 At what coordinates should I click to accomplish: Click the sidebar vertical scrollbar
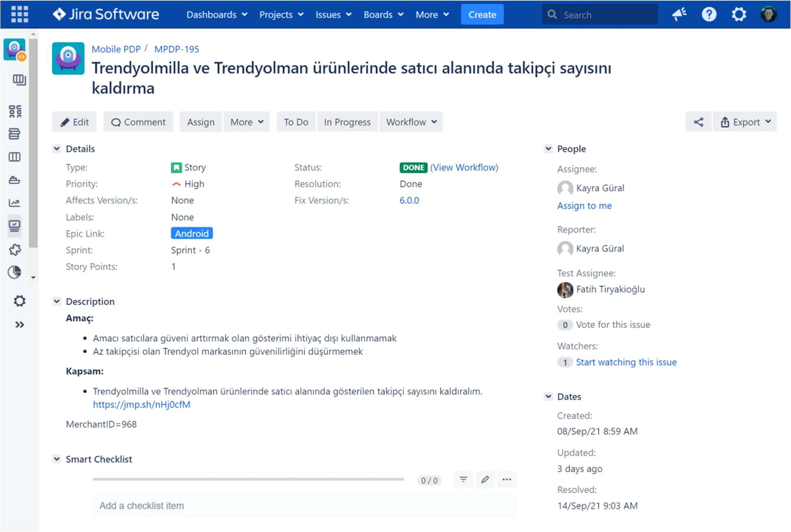(x=33, y=142)
